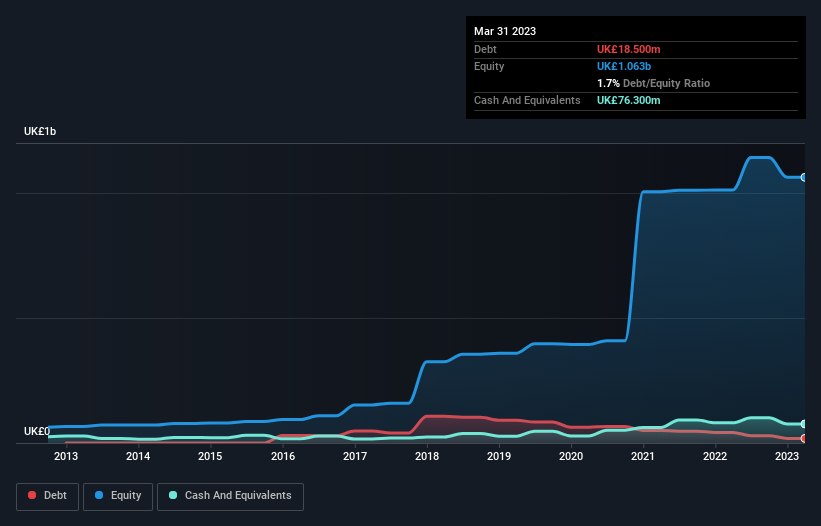
Task: Click the UK£18.500m debt value
Action: click(x=628, y=49)
